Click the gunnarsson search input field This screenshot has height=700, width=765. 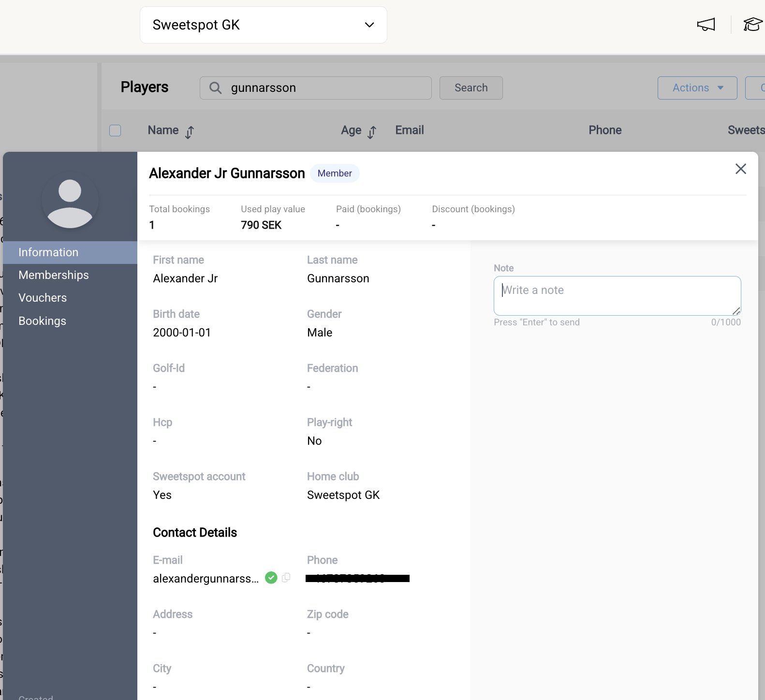[324, 88]
